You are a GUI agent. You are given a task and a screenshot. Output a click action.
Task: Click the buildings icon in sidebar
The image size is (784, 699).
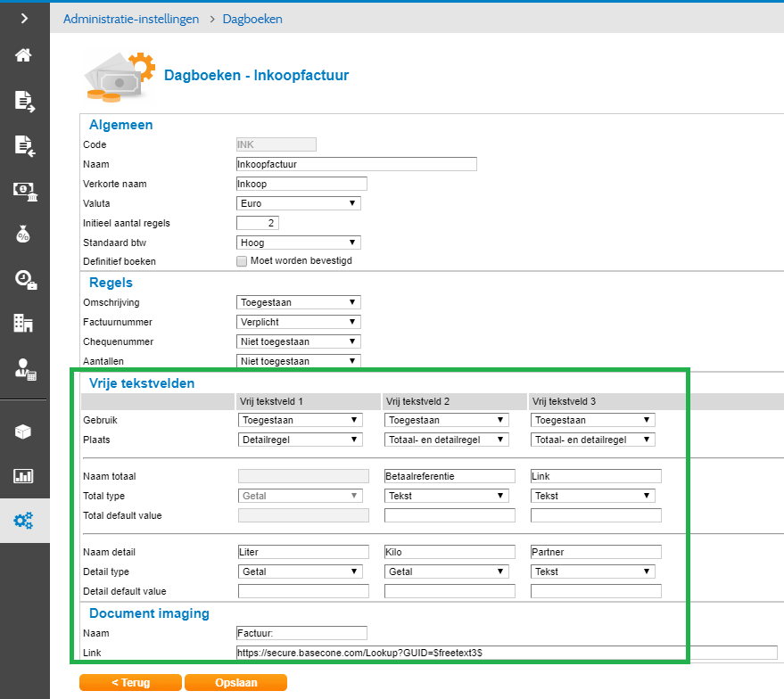[24, 323]
